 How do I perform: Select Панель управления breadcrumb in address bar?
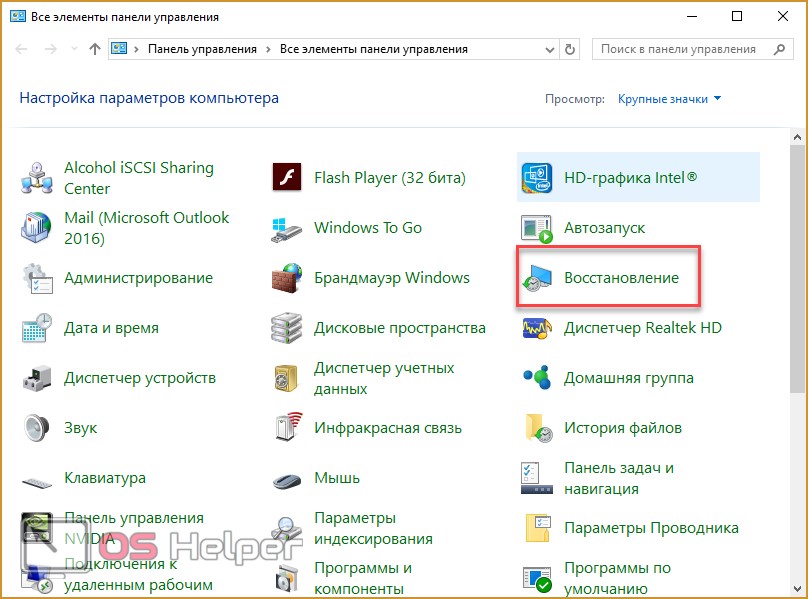click(x=202, y=49)
